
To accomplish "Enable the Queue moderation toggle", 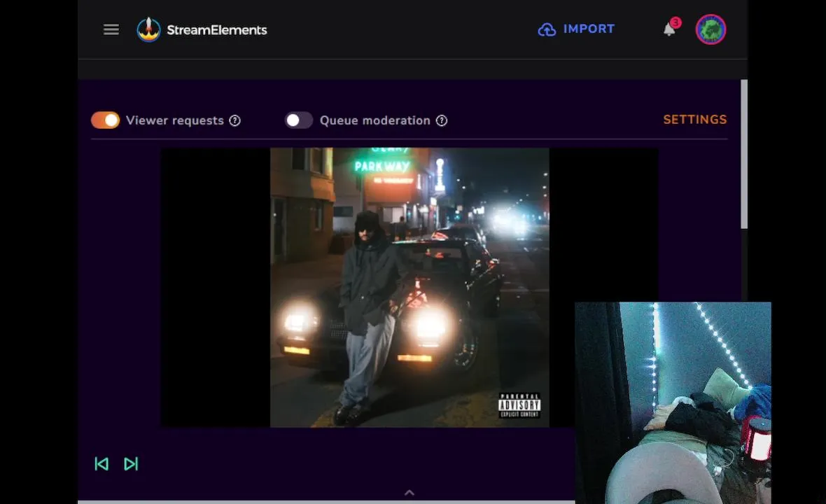I will coord(299,120).
